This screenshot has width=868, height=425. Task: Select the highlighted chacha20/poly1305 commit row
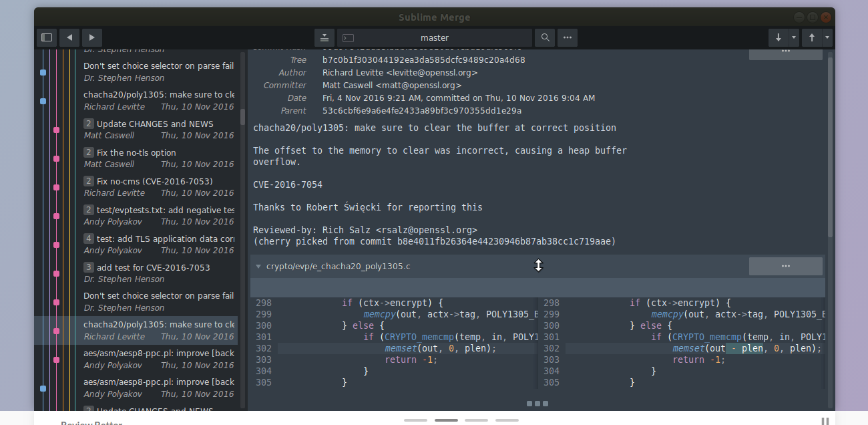tap(136, 331)
